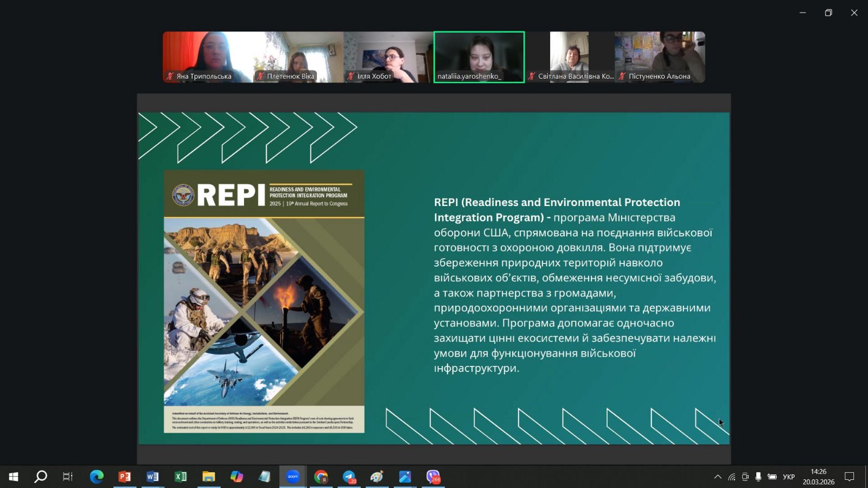Open the Wi-Fi network tray icon
The image size is (868, 488).
point(732,477)
